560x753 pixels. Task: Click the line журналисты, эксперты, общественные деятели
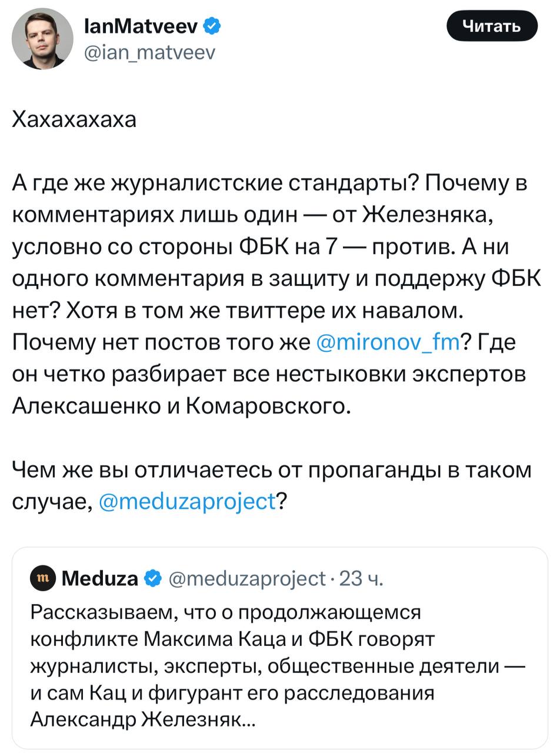click(x=278, y=666)
